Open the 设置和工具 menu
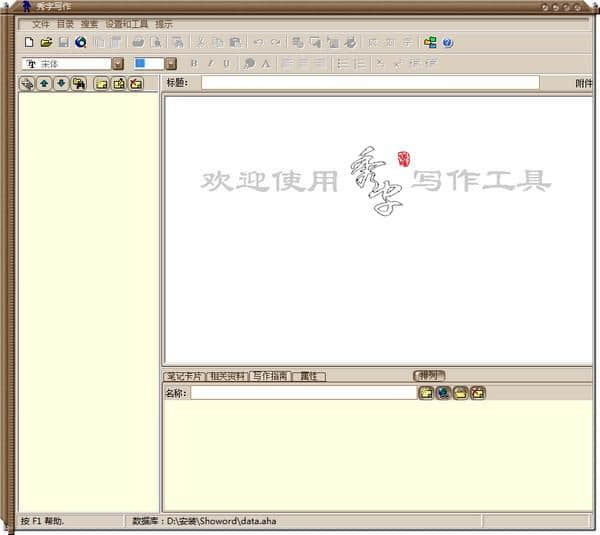The width and height of the screenshot is (600, 535). [126, 23]
